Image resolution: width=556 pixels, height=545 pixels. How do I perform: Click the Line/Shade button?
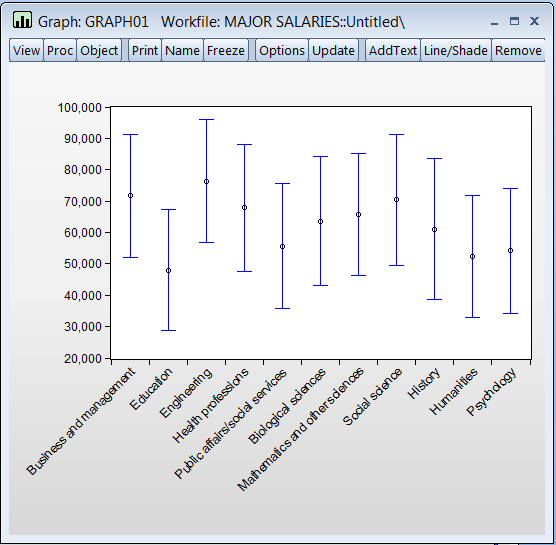click(x=456, y=50)
